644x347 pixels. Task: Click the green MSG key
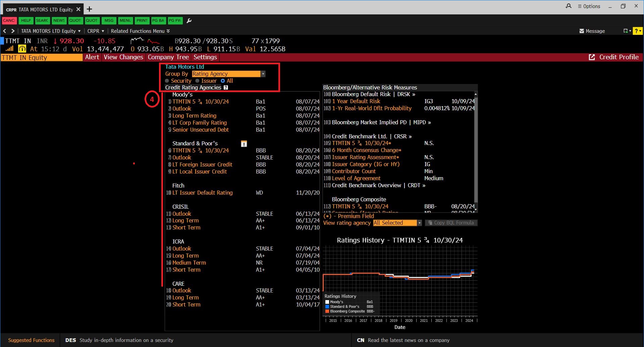click(109, 20)
